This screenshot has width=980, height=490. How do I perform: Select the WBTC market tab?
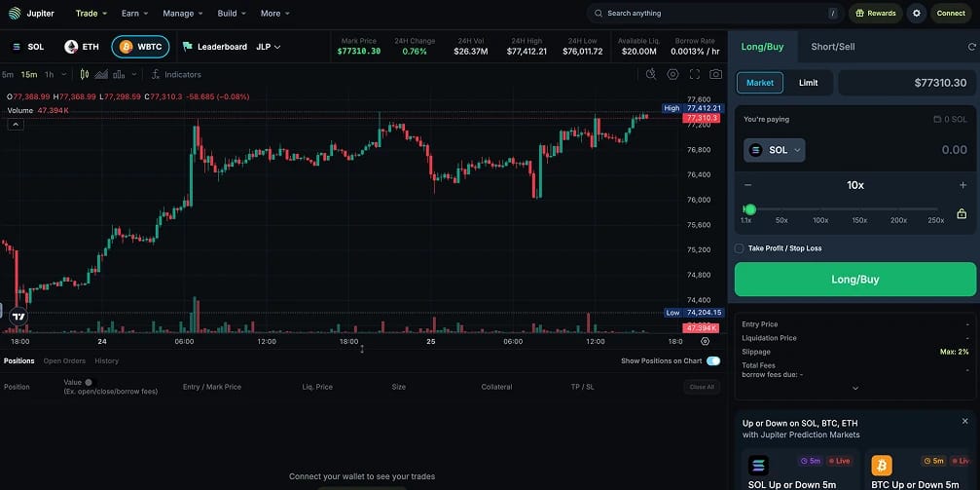tap(140, 47)
